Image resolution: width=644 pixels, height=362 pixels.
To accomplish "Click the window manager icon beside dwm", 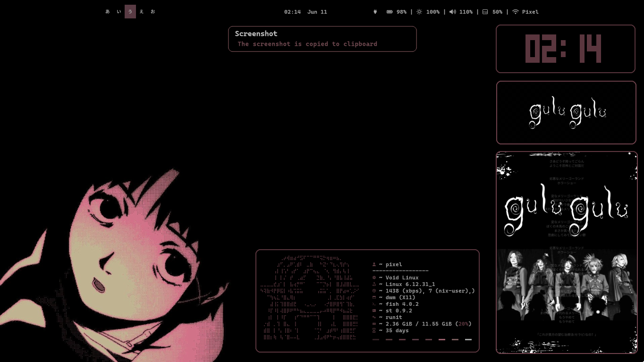I will 374,298.
